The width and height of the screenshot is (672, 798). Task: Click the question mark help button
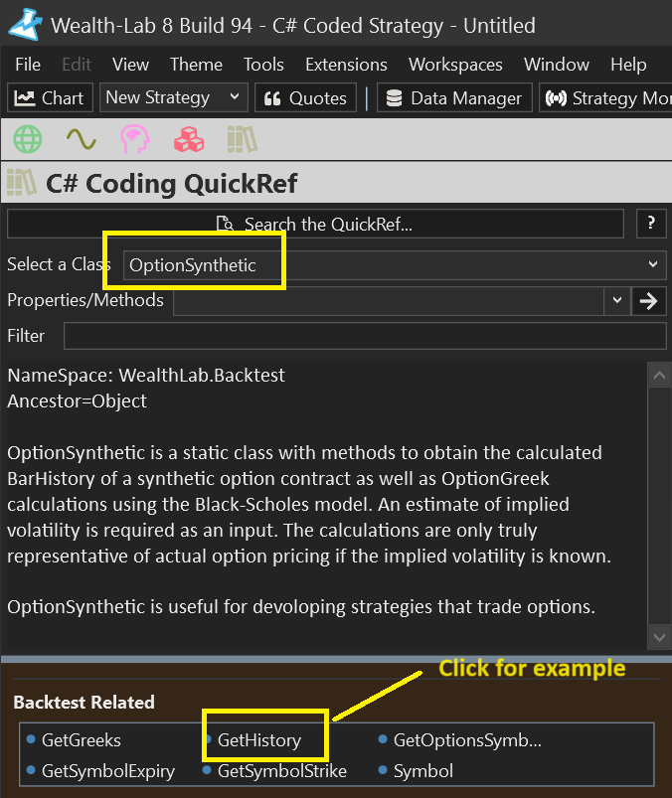(651, 224)
